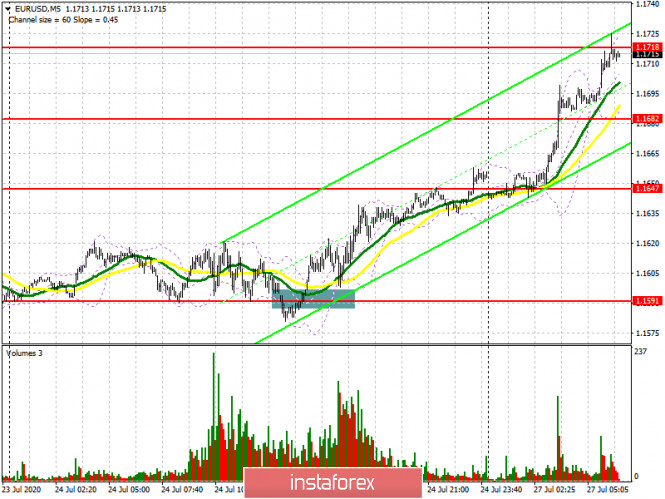Viewport: 665px width, 499px height.
Task: Click the '24 Jul 21:00' time axis label
Action: click(448, 489)
